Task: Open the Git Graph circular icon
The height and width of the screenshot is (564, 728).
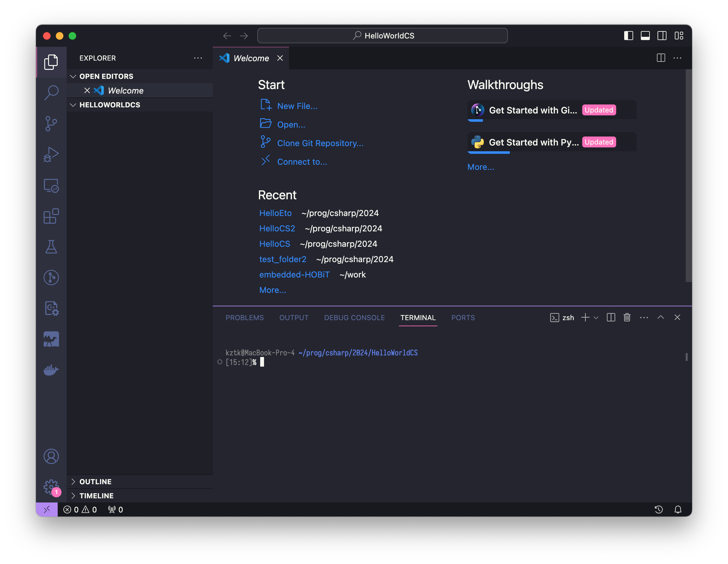Action: [51, 277]
